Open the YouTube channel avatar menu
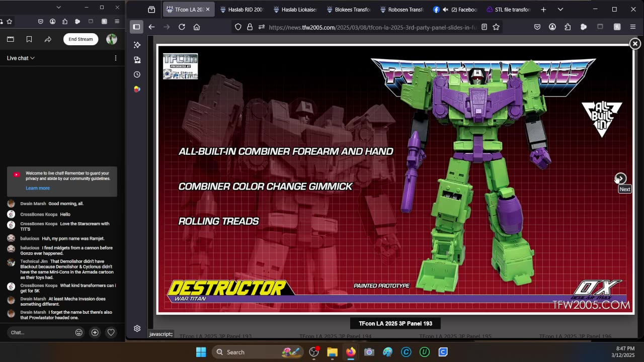This screenshot has width=644, height=362. coord(112,39)
